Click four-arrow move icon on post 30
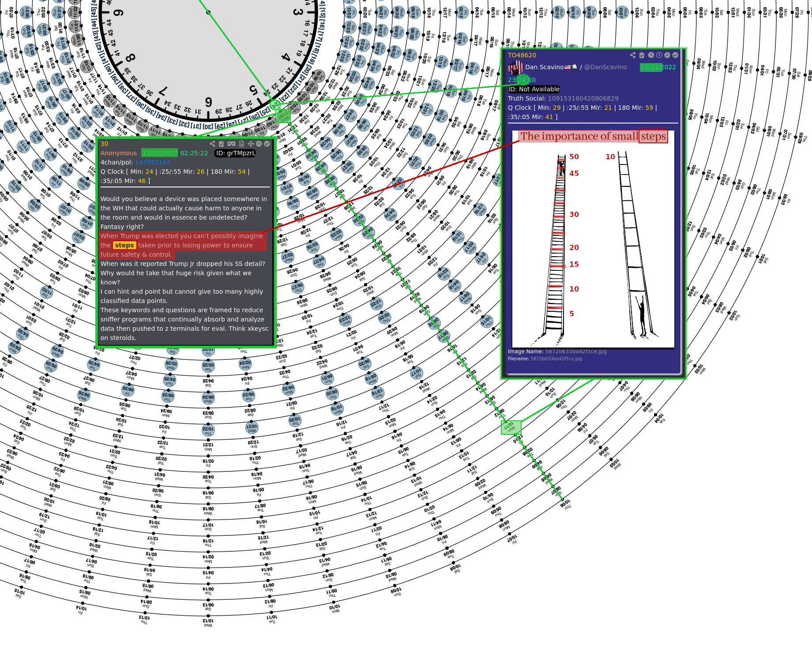812x654 pixels. (x=251, y=144)
